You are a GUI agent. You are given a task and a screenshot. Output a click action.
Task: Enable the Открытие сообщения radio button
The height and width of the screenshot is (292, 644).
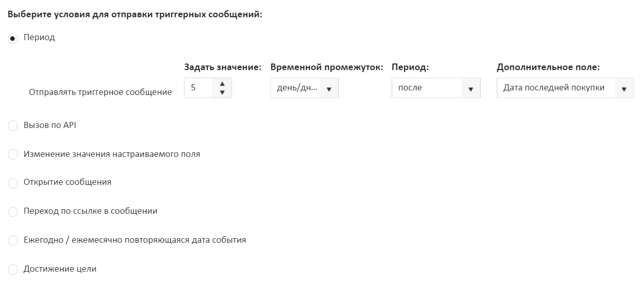coord(13,183)
